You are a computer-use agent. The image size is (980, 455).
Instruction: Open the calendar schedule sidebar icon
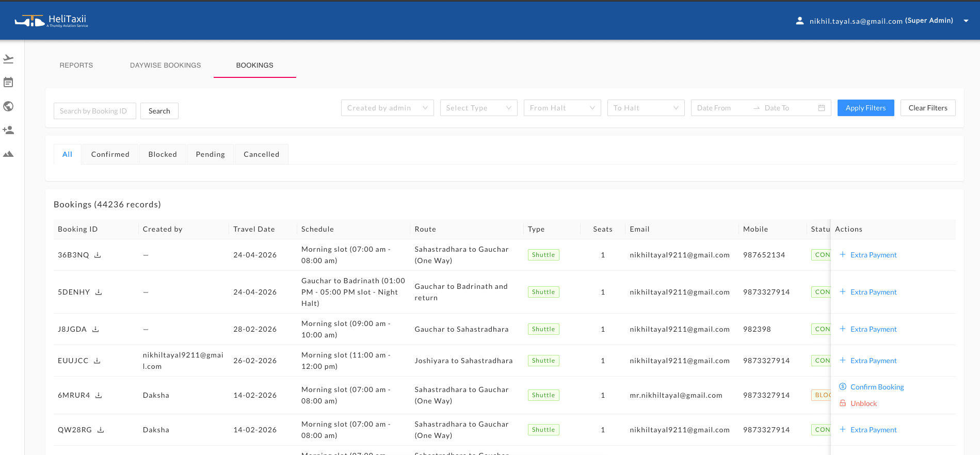[8, 83]
